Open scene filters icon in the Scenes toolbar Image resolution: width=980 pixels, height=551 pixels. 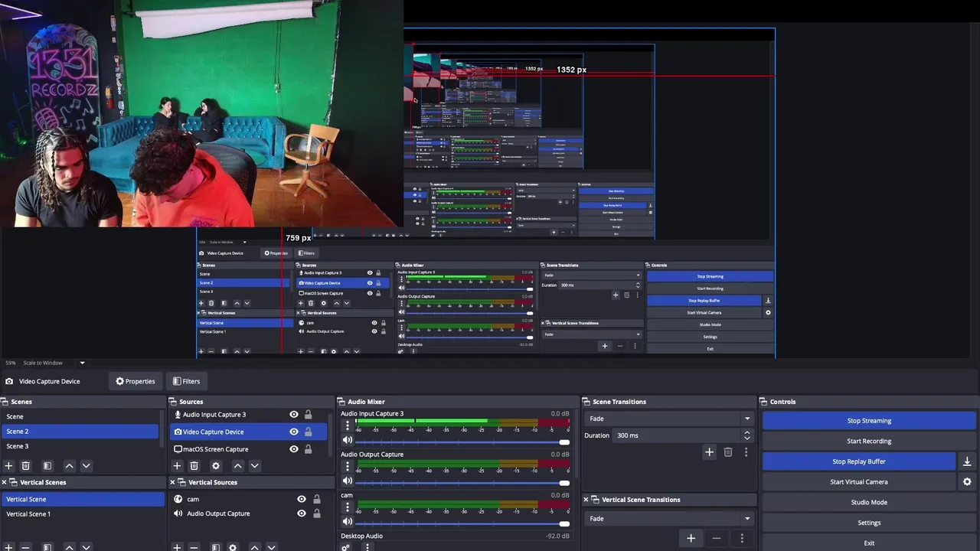47,465
